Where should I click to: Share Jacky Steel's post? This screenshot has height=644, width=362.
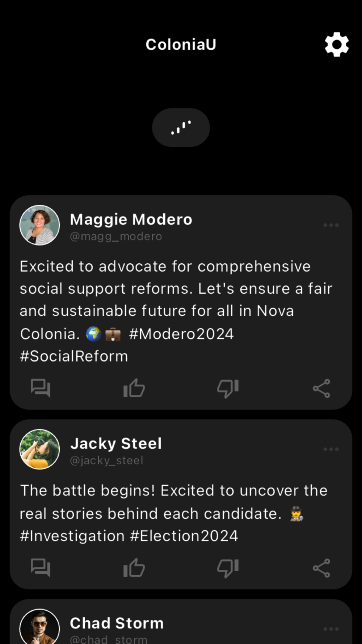point(321,568)
